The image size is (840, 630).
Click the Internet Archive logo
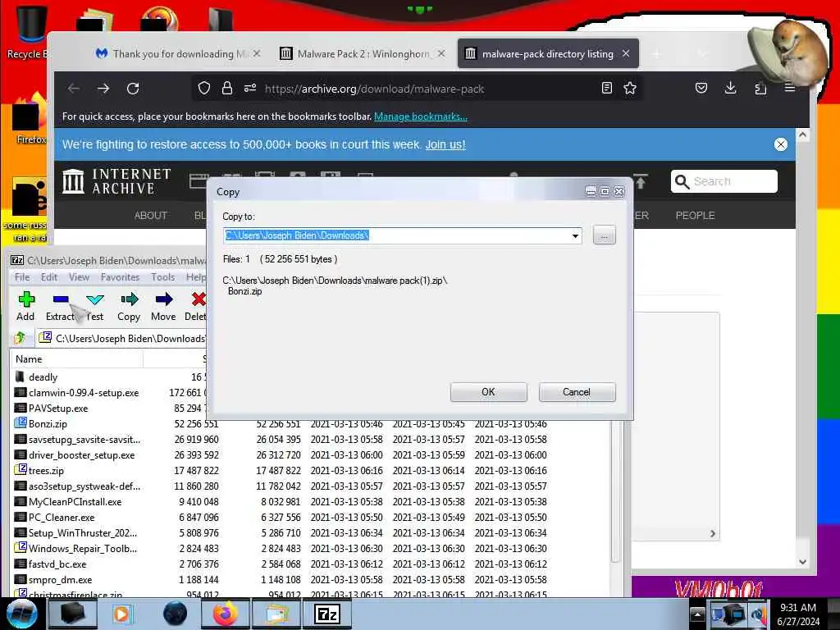(116, 181)
